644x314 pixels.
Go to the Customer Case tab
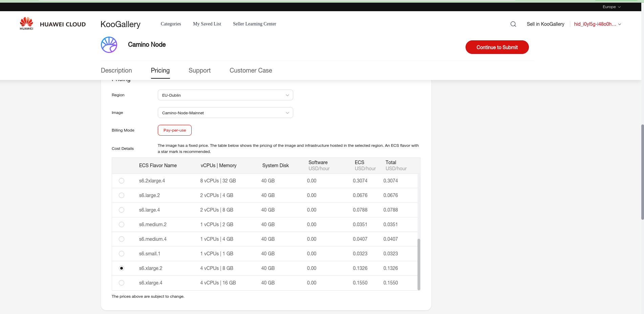pyautogui.click(x=251, y=70)
